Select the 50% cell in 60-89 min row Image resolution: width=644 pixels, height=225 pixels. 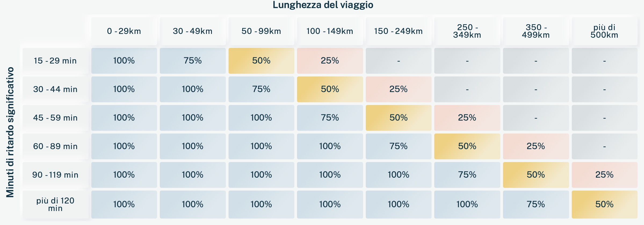pos(467,146)
